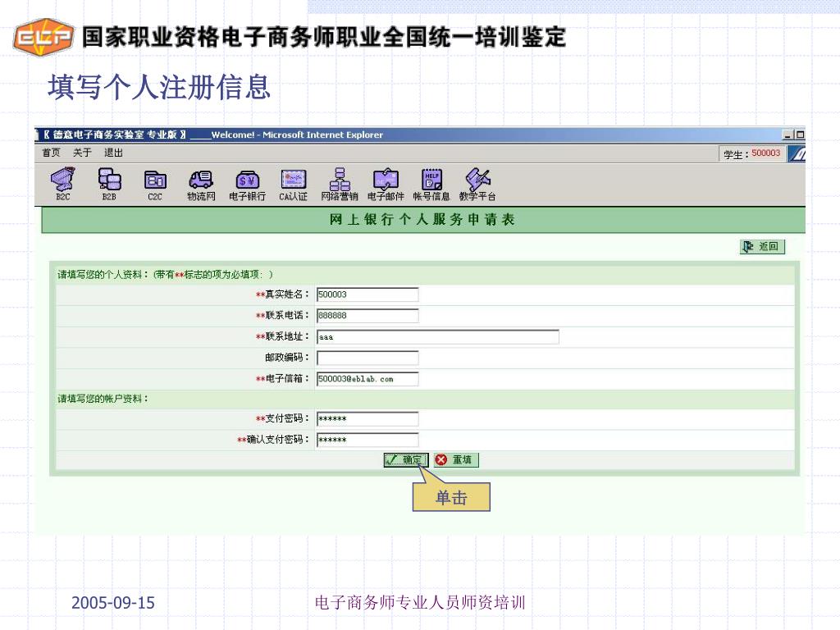Open the 电子邮件 email icon
This screenshot has width=840, height=630.
pos(386,184)
